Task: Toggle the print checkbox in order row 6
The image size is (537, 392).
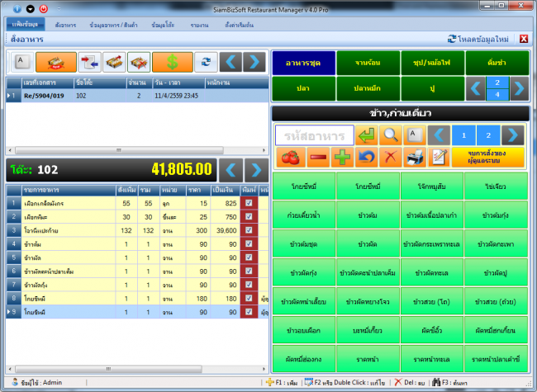Action: coord(249,271)
